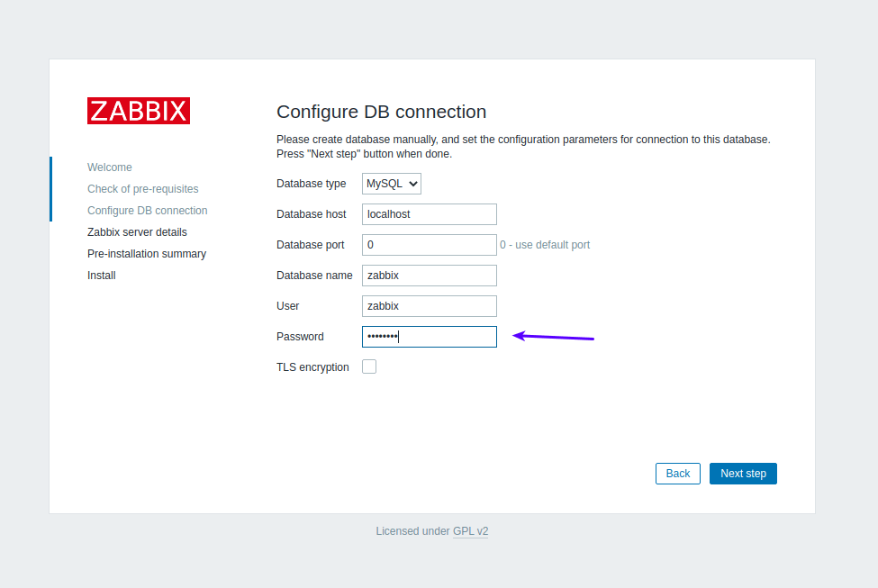The height and width of the screenshot is (588, 878).
Task: Select the Welcome step in sidebar
Action: coord(110,167)
